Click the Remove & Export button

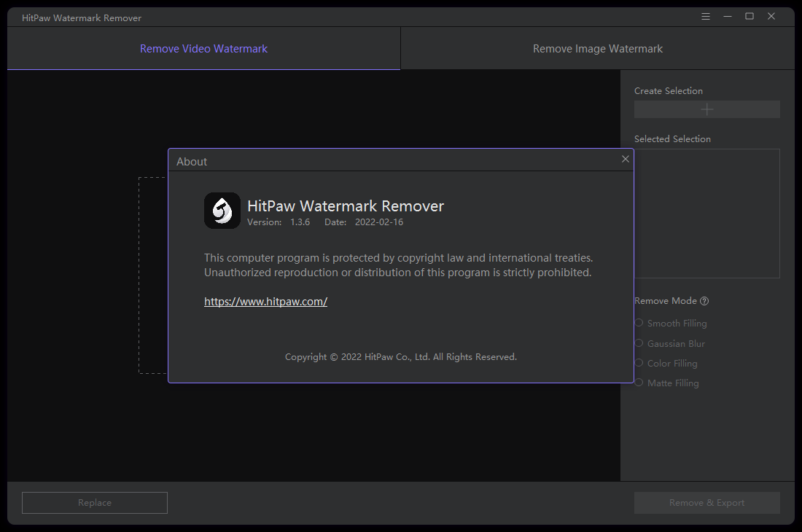point(707,503)
